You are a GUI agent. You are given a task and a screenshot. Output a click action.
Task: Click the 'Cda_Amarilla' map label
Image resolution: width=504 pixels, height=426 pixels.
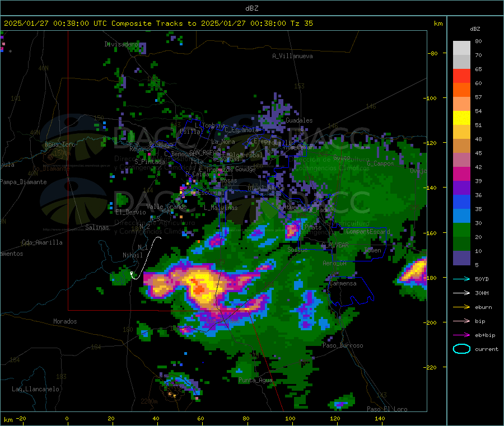42,242
